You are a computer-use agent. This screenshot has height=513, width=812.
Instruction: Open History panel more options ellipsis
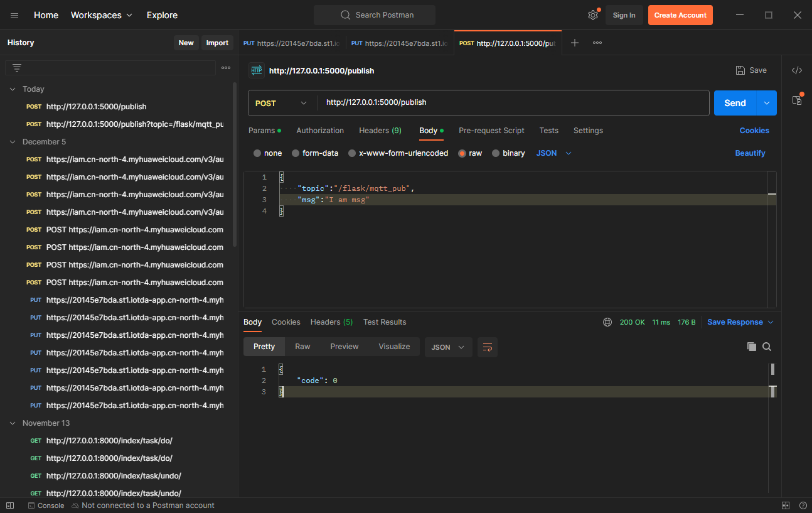(x=226, y=68)
